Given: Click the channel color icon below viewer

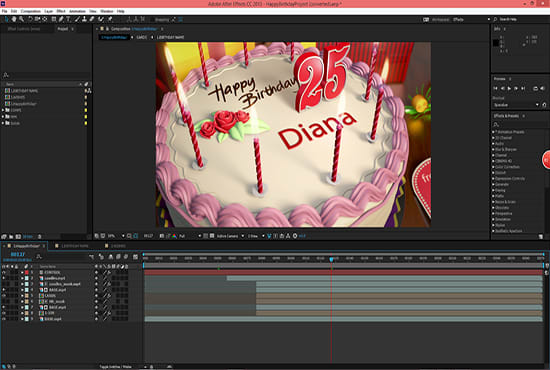Looking at the screenshot, I should (x=174, y=236).
